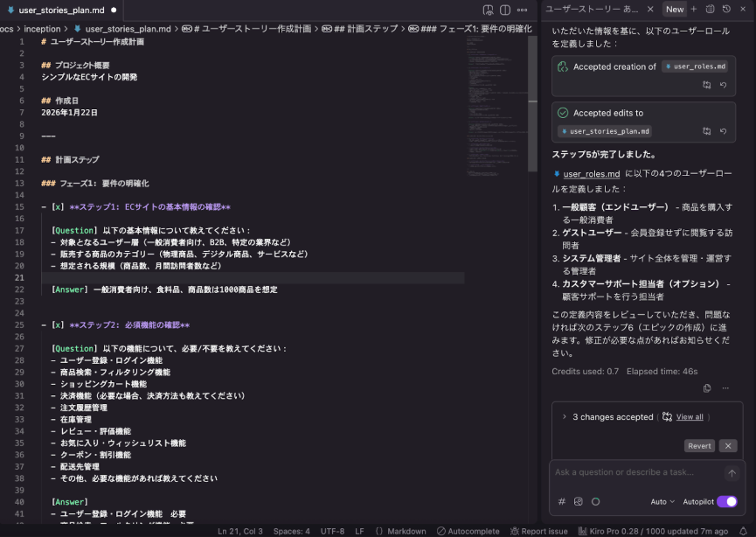Attach an image via the image icon
This screenshot has width=756, height=537.
click(x=579, y=501)
